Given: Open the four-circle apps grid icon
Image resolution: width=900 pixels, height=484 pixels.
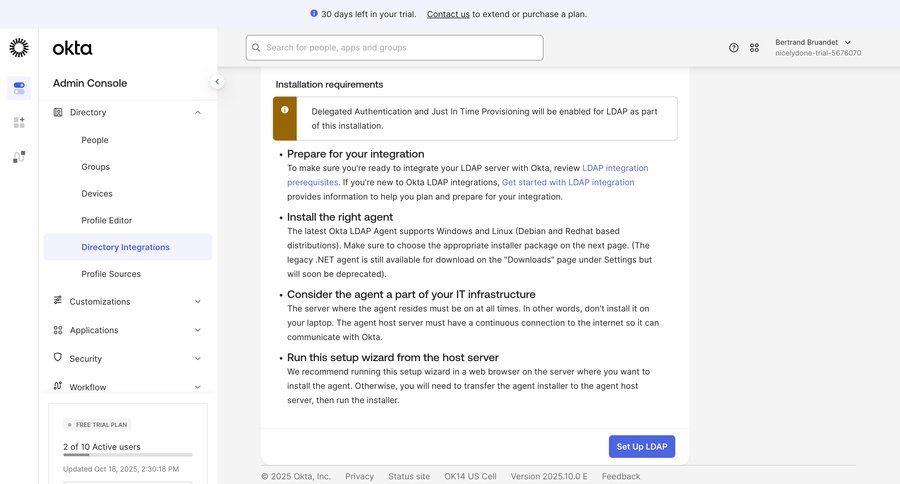Looking at the screenshot, I should click(x=754, y=48).
